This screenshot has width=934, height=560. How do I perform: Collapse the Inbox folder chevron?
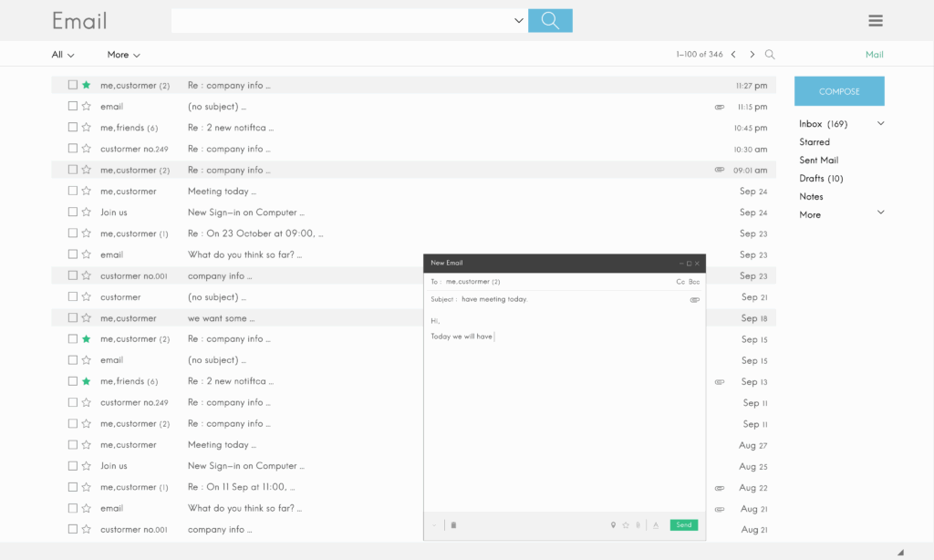click(x=880, y=123)
